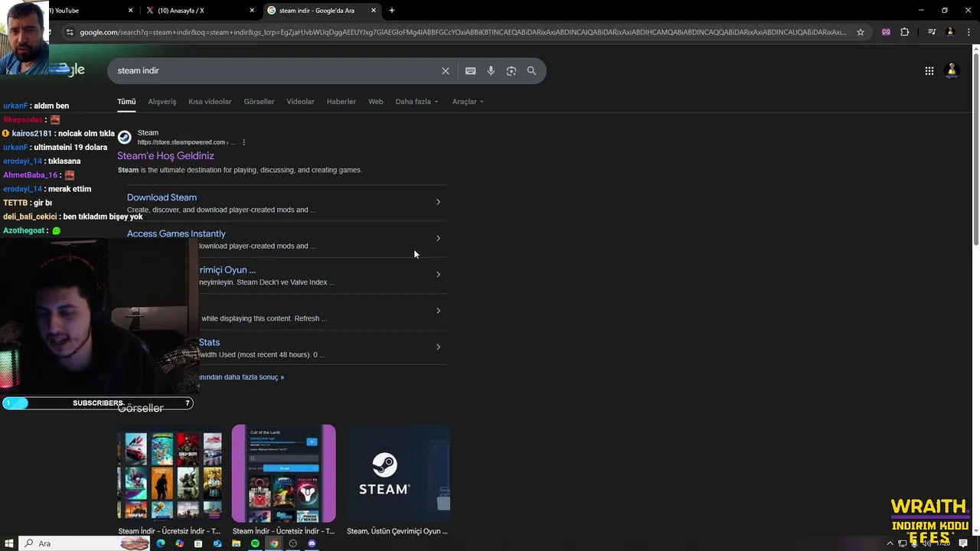The image size is (980, 551).
Task: Close the steam indir search tab
Action: tap(374, 11)
